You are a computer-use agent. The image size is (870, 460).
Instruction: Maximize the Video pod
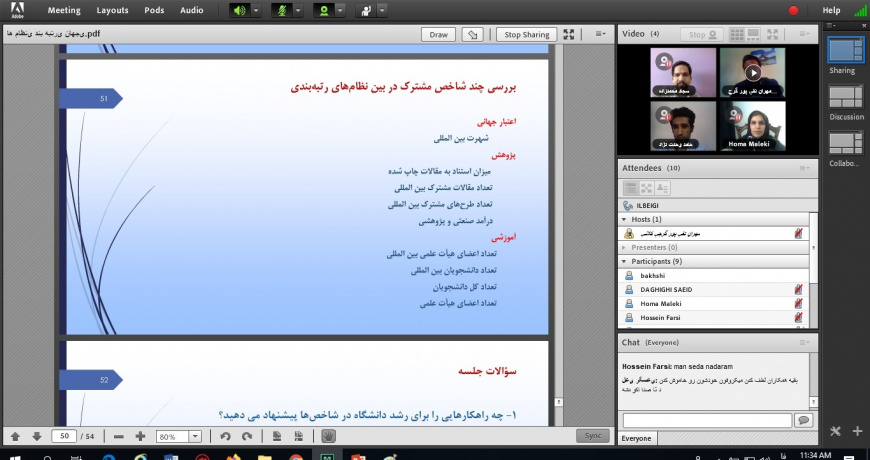coord(772,34)
